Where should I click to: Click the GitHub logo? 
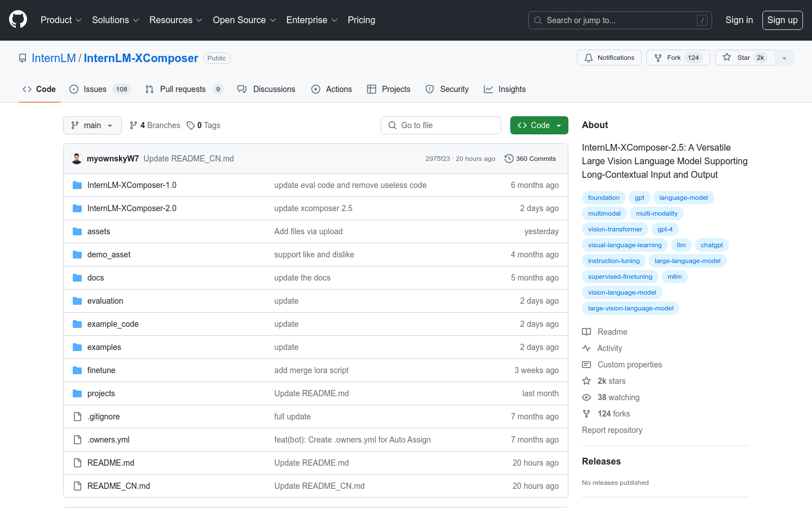[17, 20]
